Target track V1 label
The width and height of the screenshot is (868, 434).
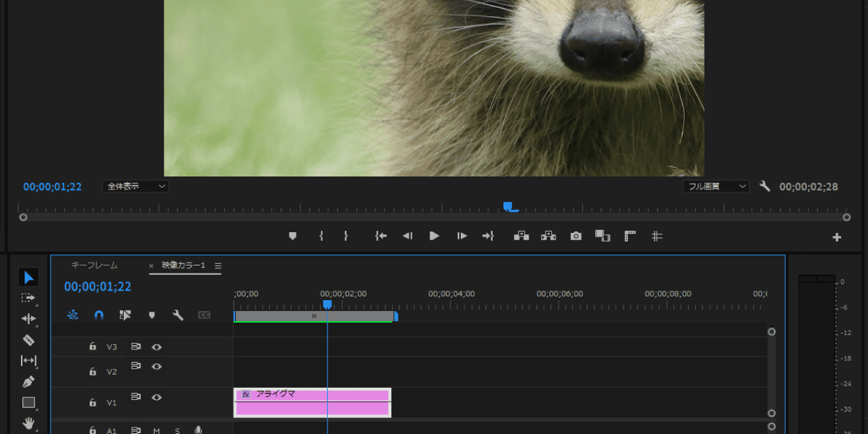pyautogui.click(x=111, y=403)
